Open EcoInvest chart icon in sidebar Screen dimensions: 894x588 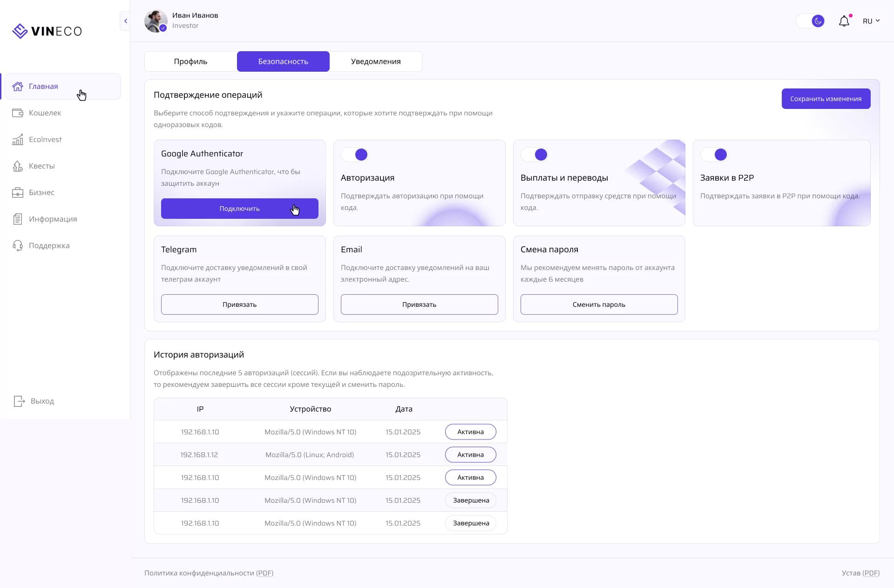tap(18, 139)
